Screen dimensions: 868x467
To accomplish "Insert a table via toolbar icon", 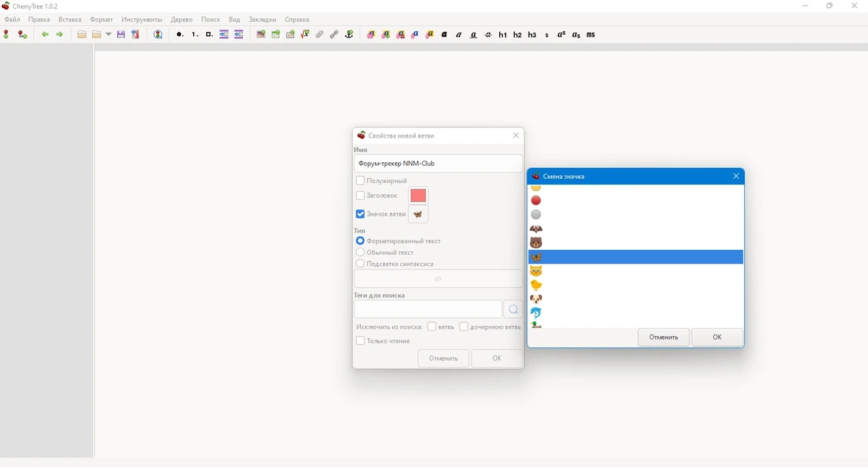I will tap(276, 35).
